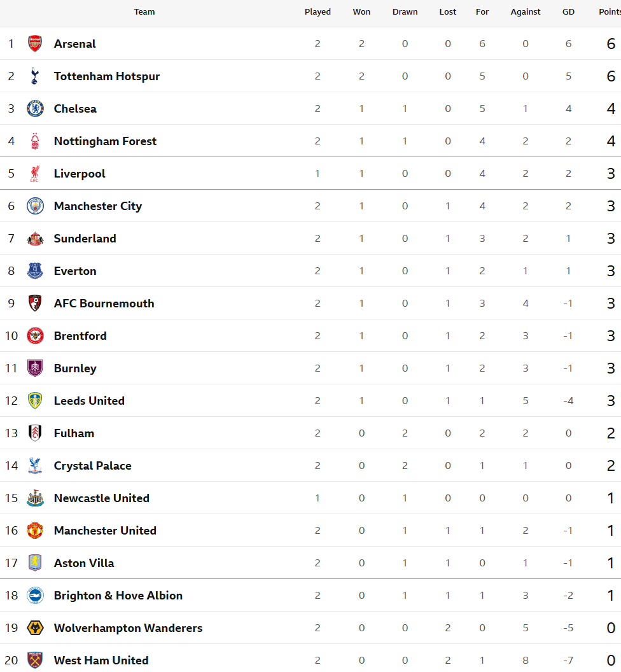Click the Aston Villa team name
The width and height of the screenshot is (621, 672).
84,563
